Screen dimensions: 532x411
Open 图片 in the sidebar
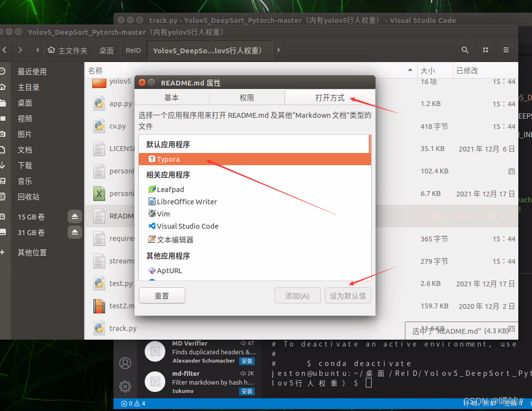click(25, 134)
